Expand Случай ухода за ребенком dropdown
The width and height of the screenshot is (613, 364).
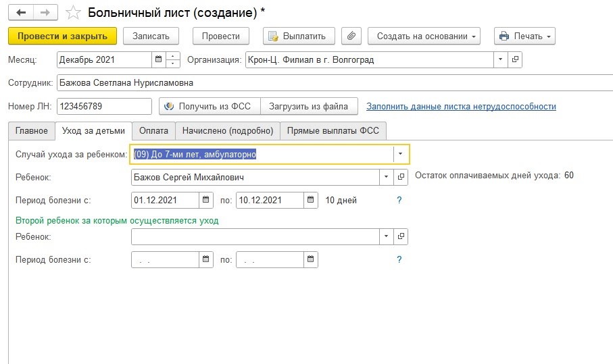[401, 154]
